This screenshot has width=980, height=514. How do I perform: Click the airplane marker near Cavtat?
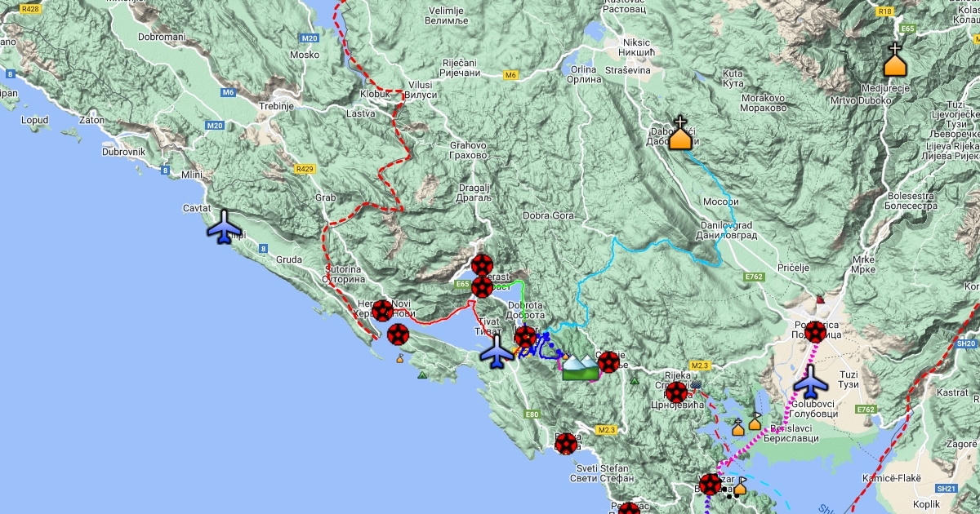[224, 227]
